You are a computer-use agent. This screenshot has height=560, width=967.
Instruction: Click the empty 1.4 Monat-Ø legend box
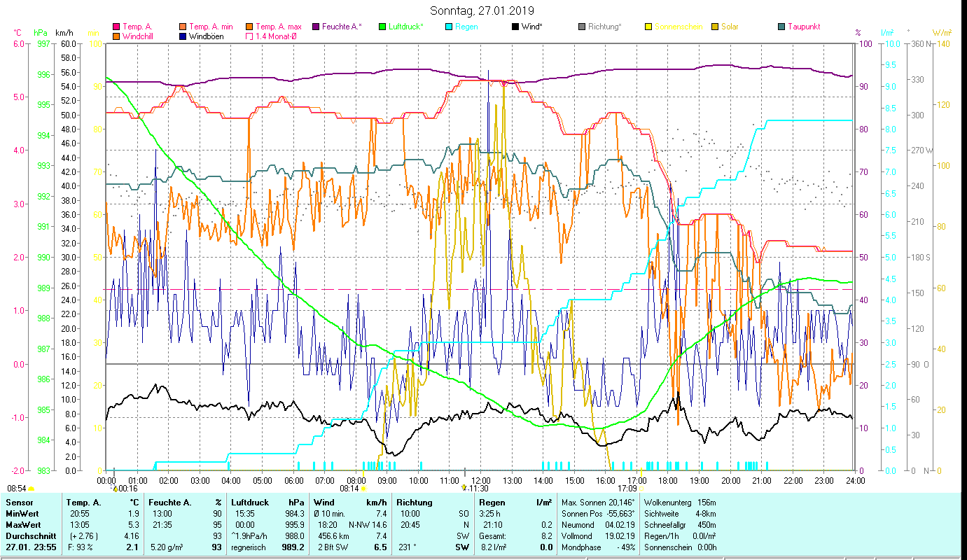coord(249,36)
